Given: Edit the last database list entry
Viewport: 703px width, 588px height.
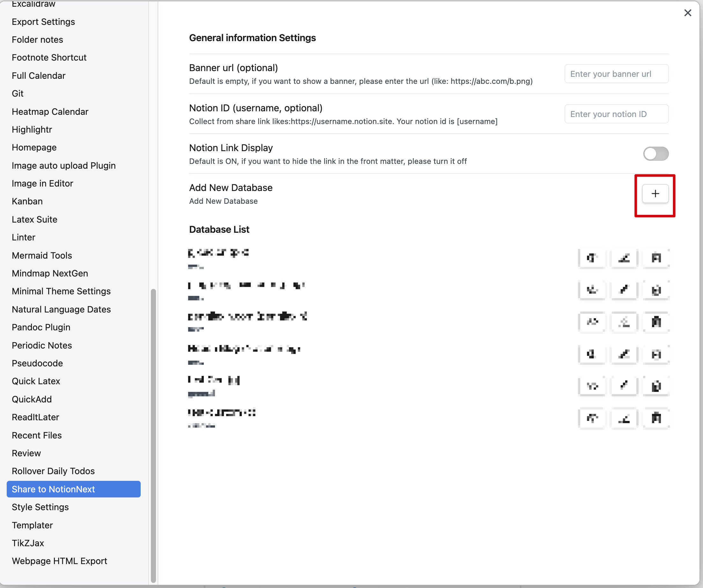Looking at the screenshot, I should pyautogui.click(x=624, y=418).
